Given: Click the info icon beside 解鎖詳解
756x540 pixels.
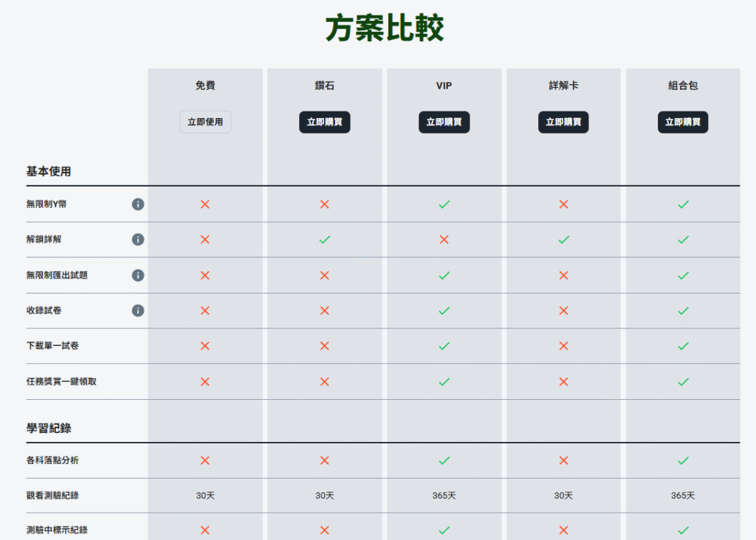Looking at the screenshot, I should (x=138, y=240).
